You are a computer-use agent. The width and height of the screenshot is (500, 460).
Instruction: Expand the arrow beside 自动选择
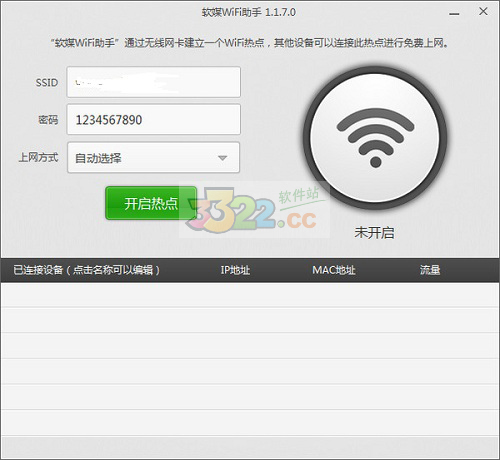coord(222,158)
